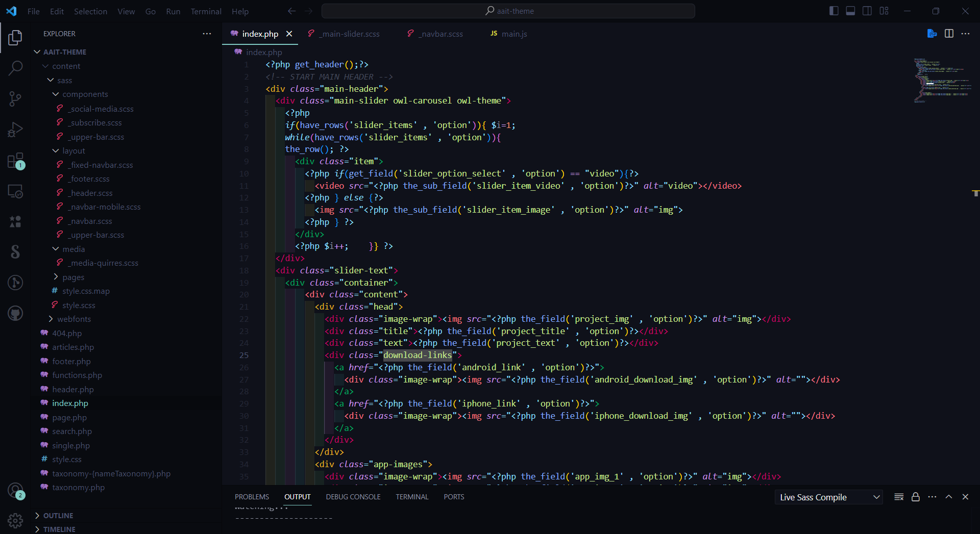Toggle the output scroll lock

pyautogui.click(x=916, y=497)
